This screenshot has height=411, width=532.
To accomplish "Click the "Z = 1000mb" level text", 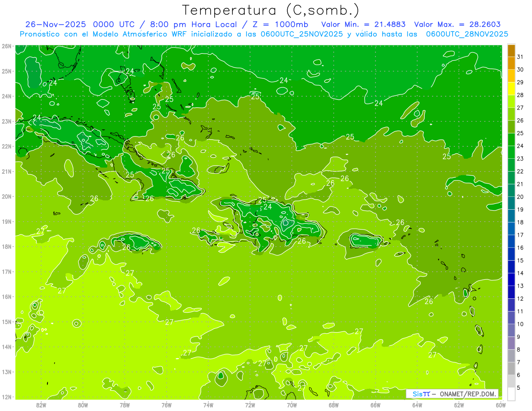I will 280,24.
